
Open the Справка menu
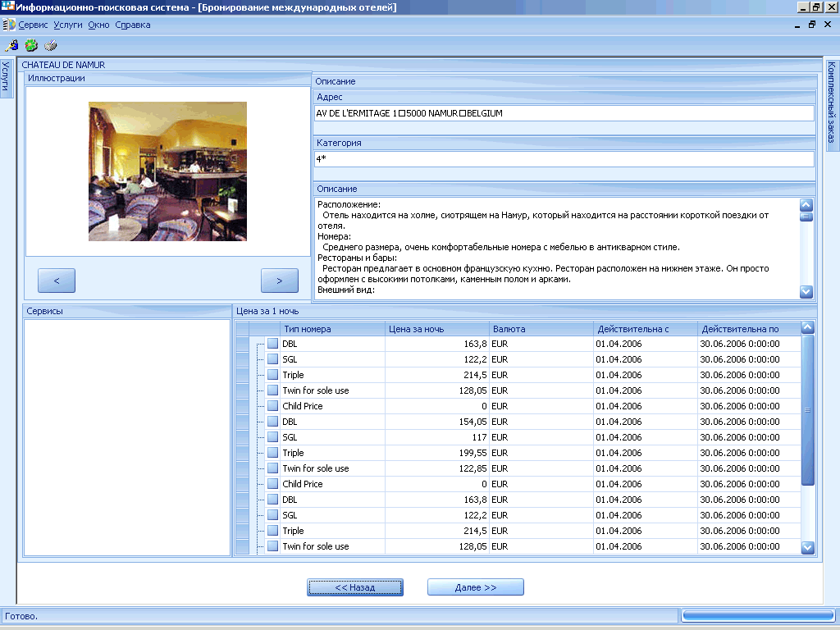coord(133,25)
